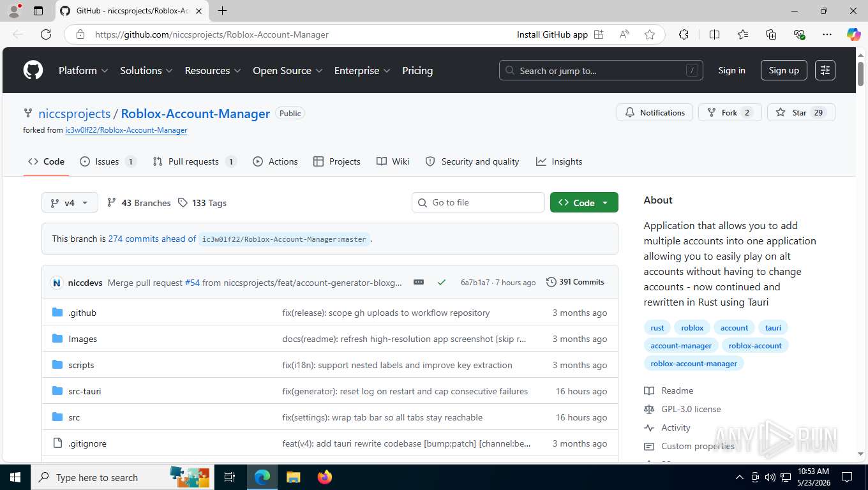The image size is (868, 490).
Task: Switch to the Issues tab
Action: (108, 161)
